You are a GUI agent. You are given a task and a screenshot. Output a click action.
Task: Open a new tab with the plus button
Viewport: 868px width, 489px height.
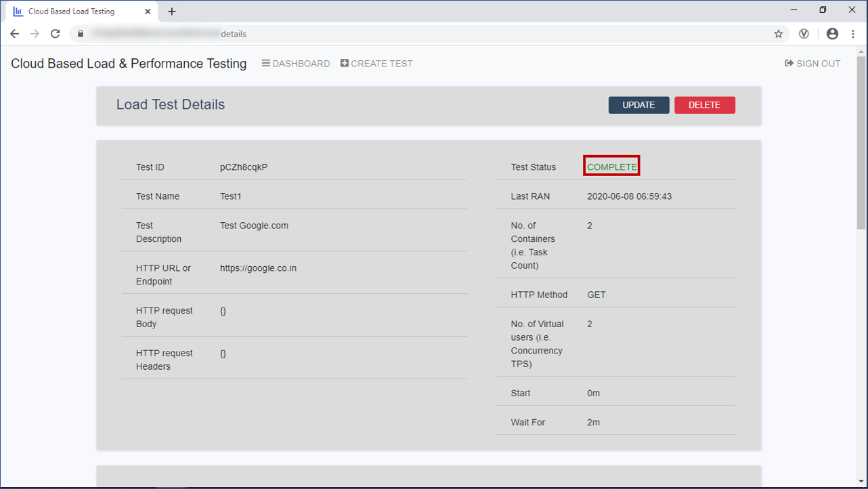tap(172, 12)
